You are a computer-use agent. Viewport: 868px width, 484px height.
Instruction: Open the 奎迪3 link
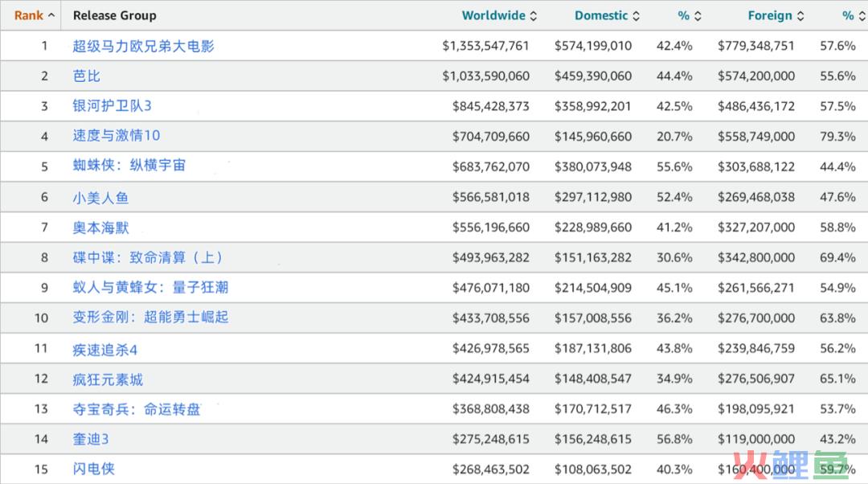click(91, 440)
